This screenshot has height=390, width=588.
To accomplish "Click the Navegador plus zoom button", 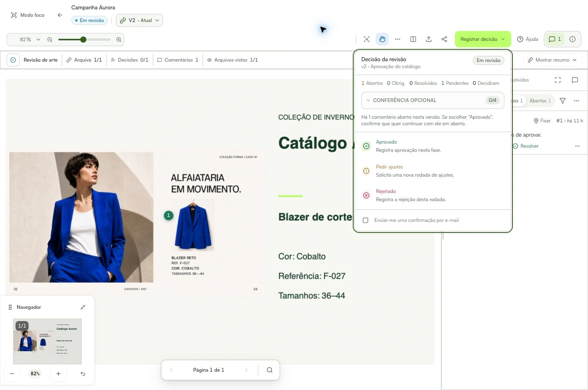I will tap(58, 374).
